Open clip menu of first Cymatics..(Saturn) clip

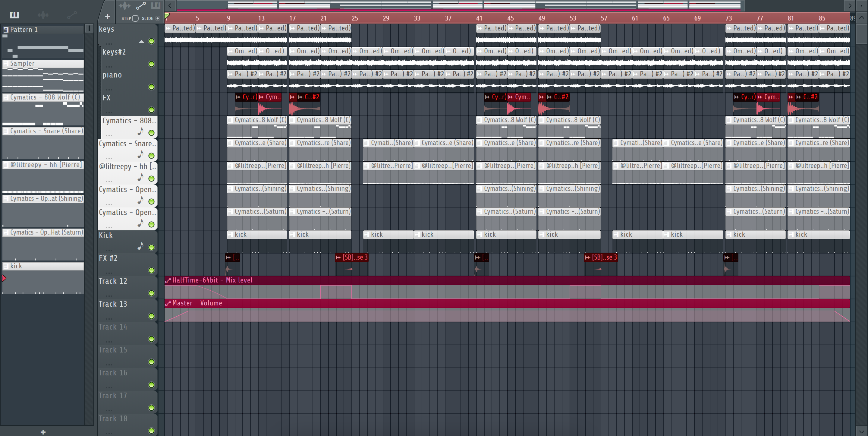click(x=230, y=212)
